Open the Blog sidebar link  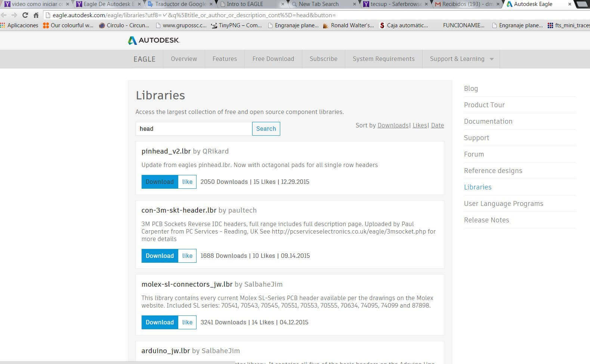point(471,89)
